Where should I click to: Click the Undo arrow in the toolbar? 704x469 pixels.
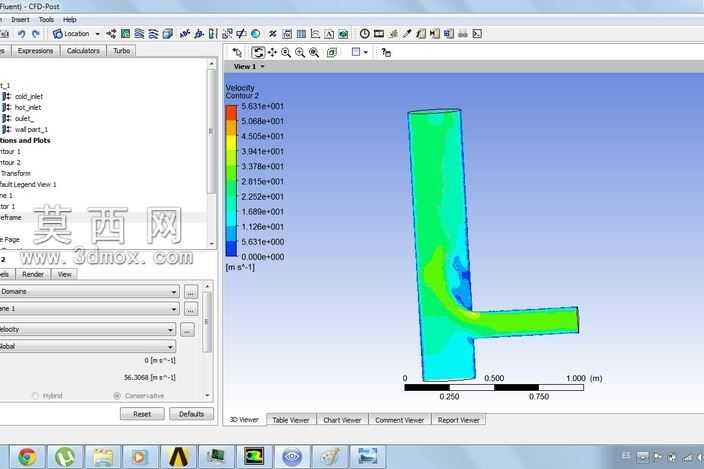[21, 34]
